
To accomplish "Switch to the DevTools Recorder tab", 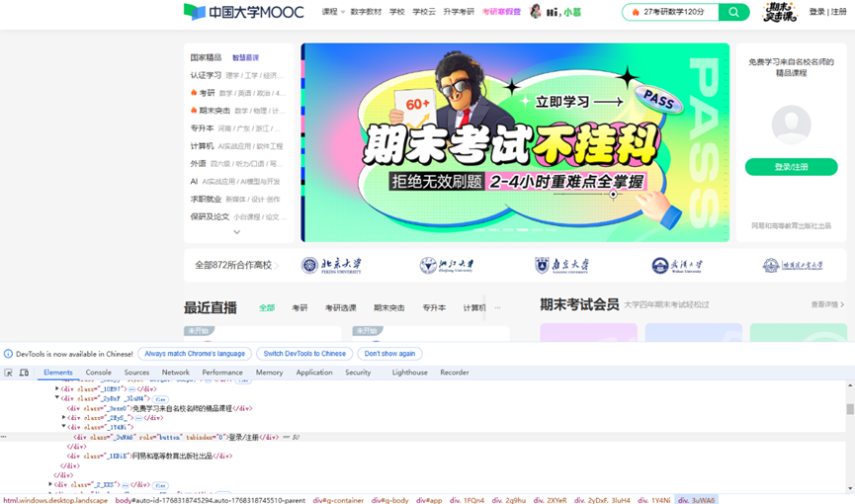I will 455,373.
